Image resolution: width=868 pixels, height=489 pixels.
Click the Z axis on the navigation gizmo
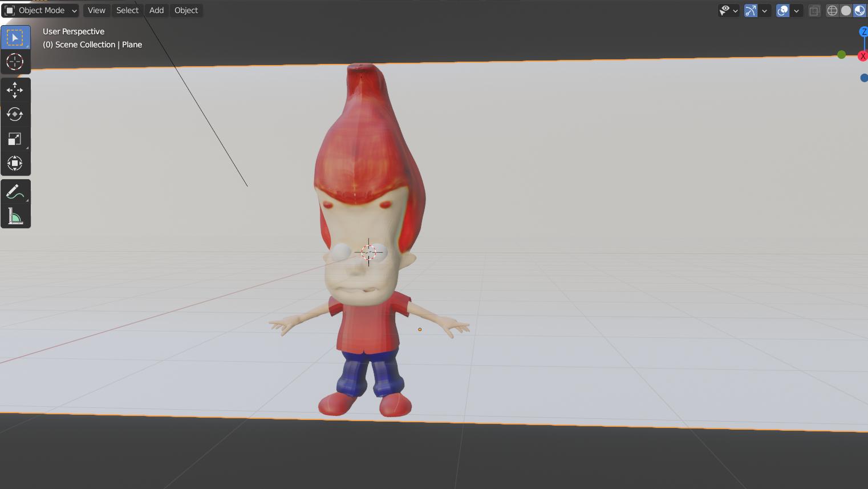tap(863, 31)
